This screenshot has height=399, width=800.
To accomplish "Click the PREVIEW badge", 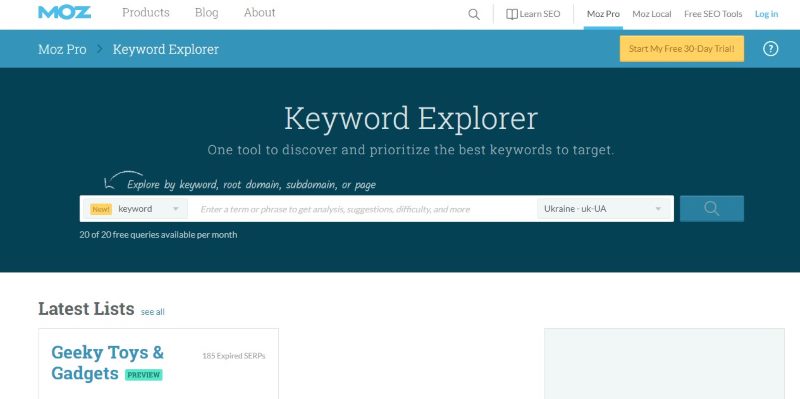I will (144, 375).
